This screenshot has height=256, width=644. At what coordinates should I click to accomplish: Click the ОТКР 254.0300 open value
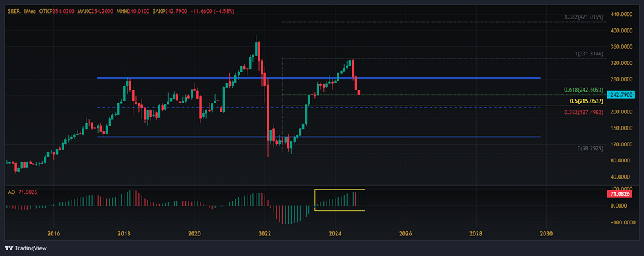click(x=56, y=12)
